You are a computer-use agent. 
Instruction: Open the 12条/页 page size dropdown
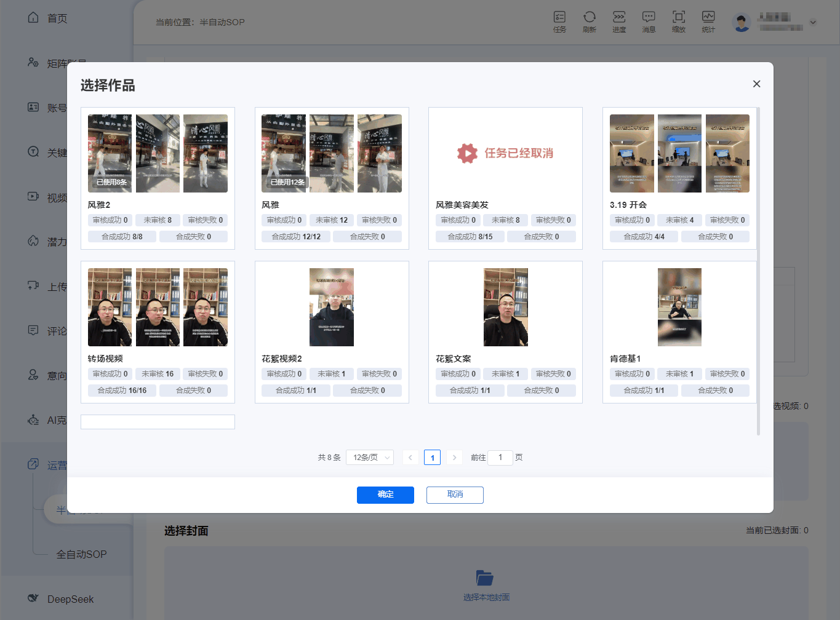click(x=370, y=458)
